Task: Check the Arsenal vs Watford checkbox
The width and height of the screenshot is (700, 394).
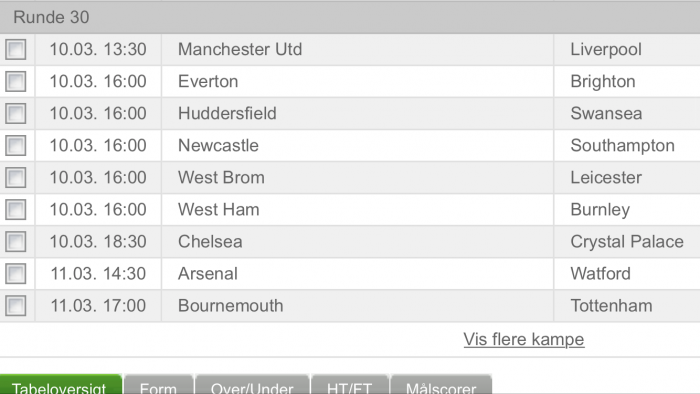Action: coord(16,274)
